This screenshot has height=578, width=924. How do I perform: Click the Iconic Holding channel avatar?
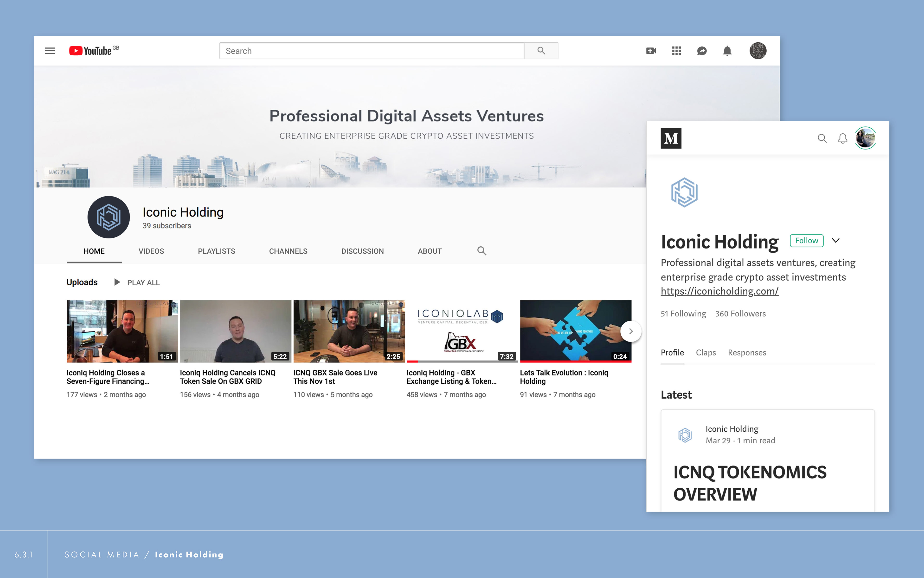click(109, 217)
